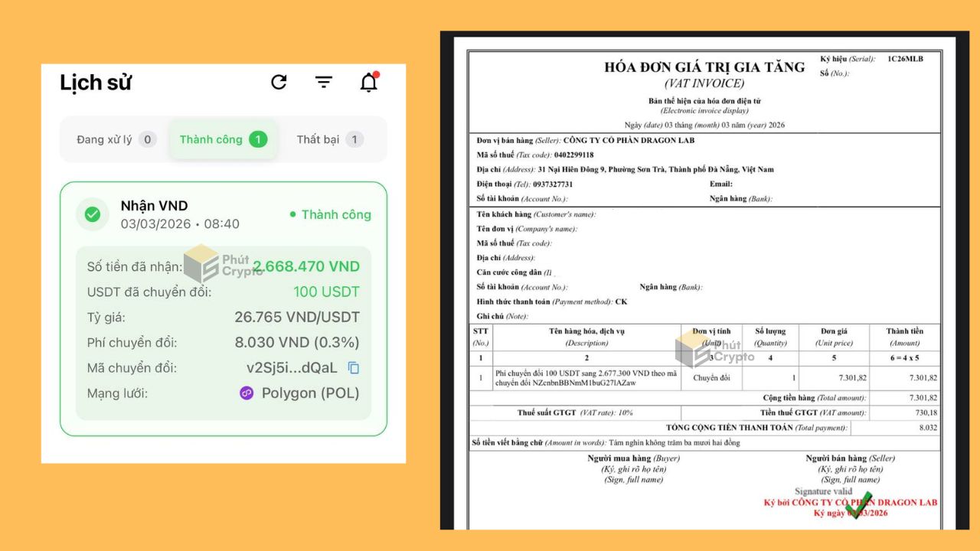Click the invoice serial 1C26MLB
The image size is (980, 551).
(905, 58)
